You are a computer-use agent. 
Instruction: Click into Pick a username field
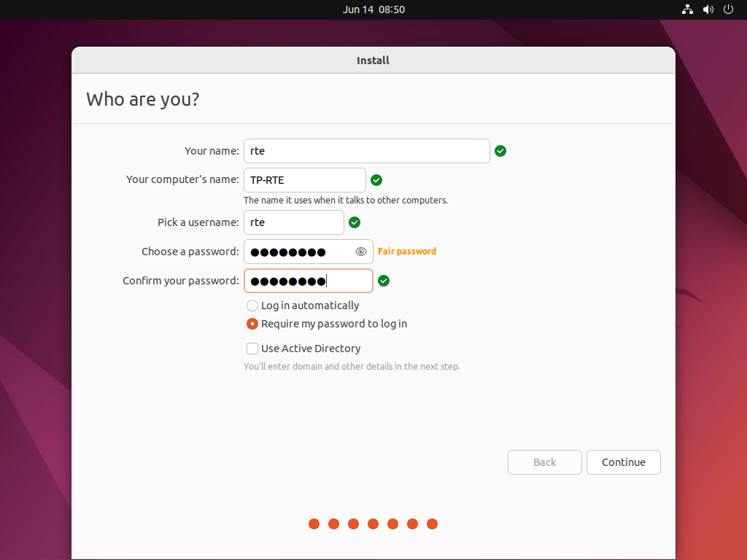click(x=293, y=222)
